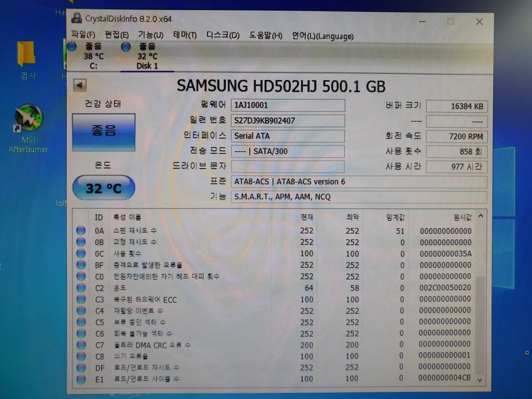Click raw value 0000000035A
The height and width of the screenshot is (399, 532).
(x=446, y=254)
